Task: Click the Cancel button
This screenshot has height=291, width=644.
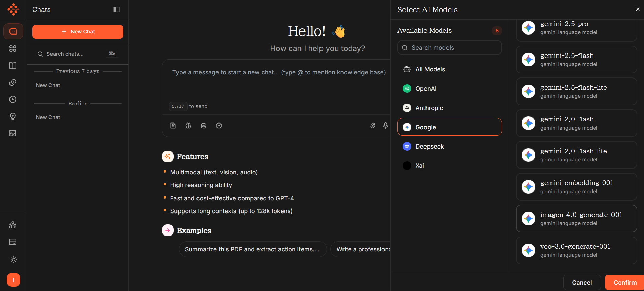Action: [x=582, y=283]
